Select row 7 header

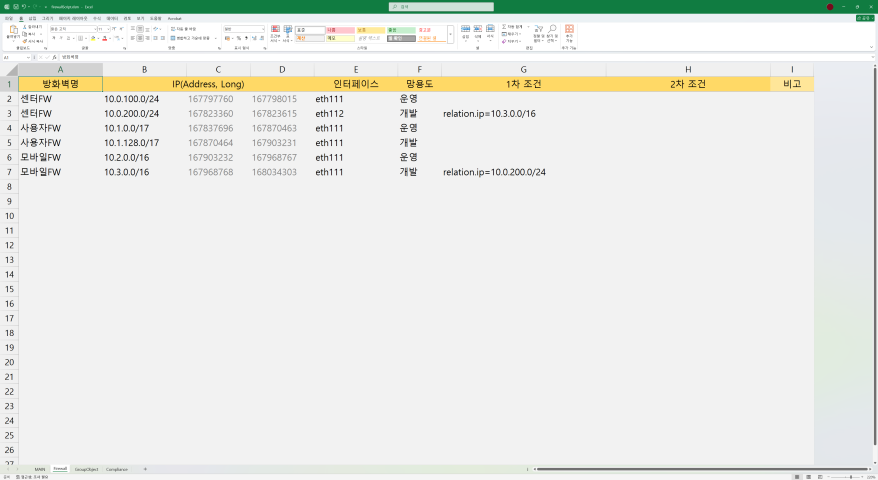point(9,172)
